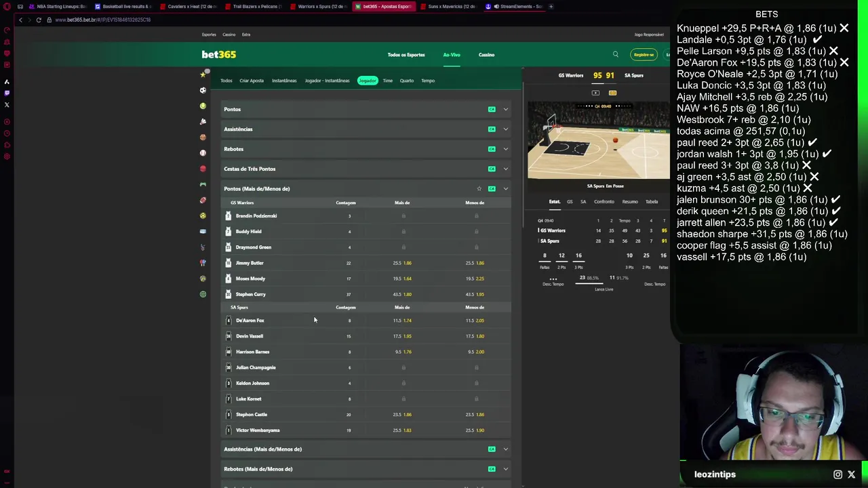Viewport: 868px width, 488px height.
Task: Toggle the CA badge on Cestas de Três Pontos
Action: click(492, 169)
